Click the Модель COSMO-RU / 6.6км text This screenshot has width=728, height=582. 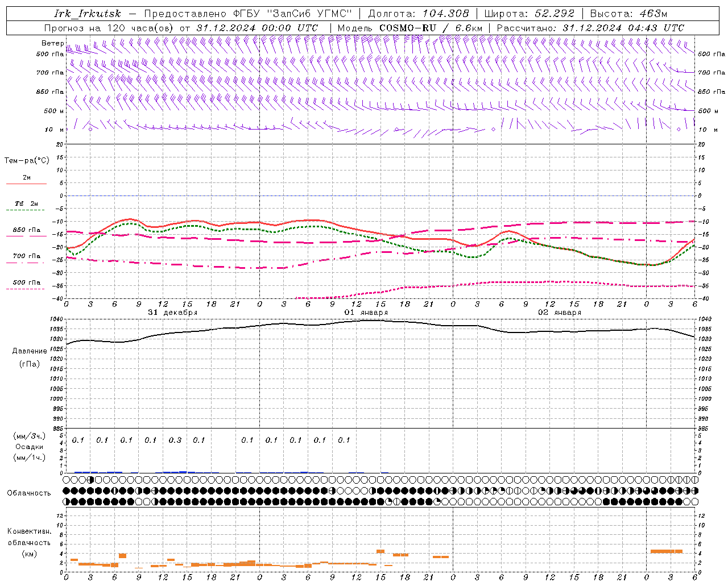[x=409, y=28]
